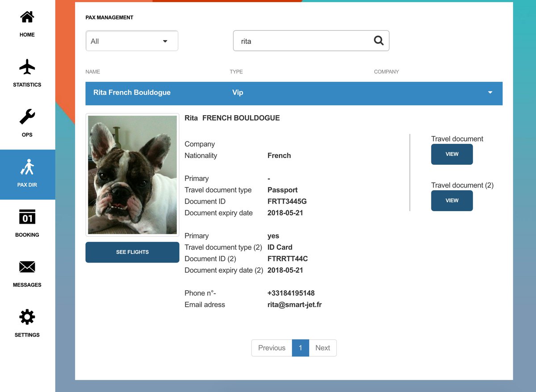Click the MESSAGES sidebar label
536x392 pixels.
tap(27, 285)
